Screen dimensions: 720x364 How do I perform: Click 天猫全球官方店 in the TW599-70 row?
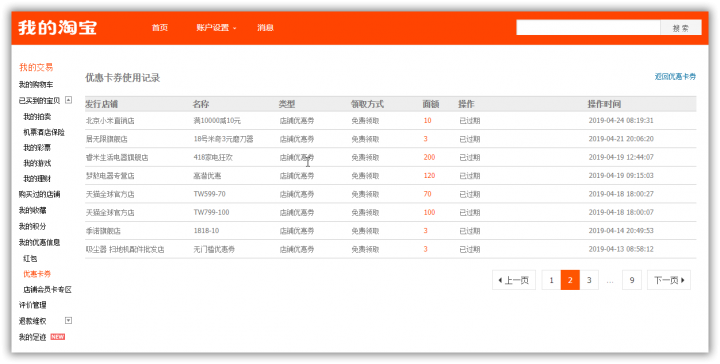tap(110, 194)
